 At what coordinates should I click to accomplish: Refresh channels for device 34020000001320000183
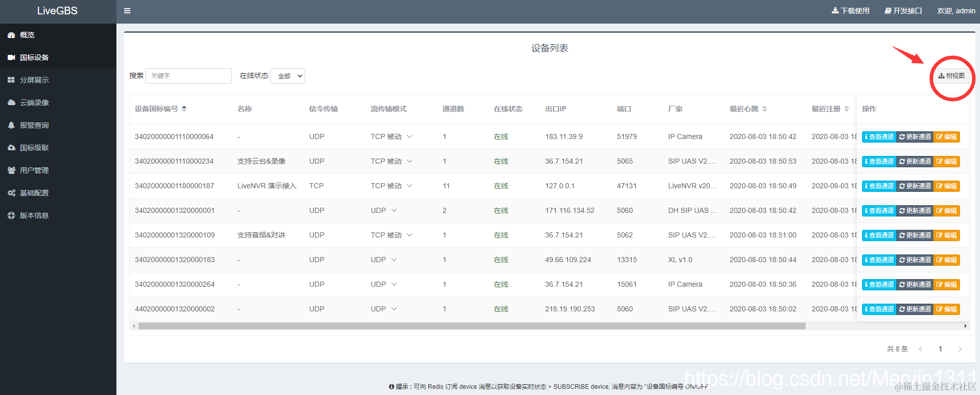tap(915, 260)
